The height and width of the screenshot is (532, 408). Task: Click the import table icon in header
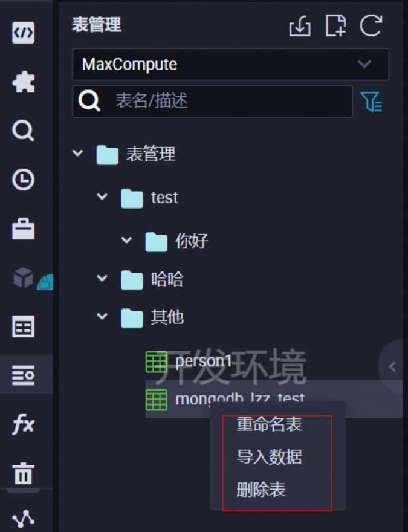300,26
